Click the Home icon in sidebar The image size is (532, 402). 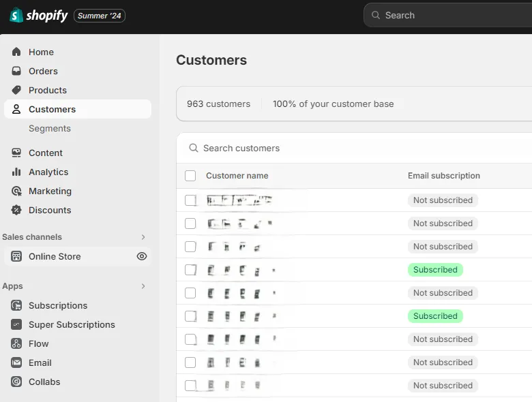(x=16, y=52)
